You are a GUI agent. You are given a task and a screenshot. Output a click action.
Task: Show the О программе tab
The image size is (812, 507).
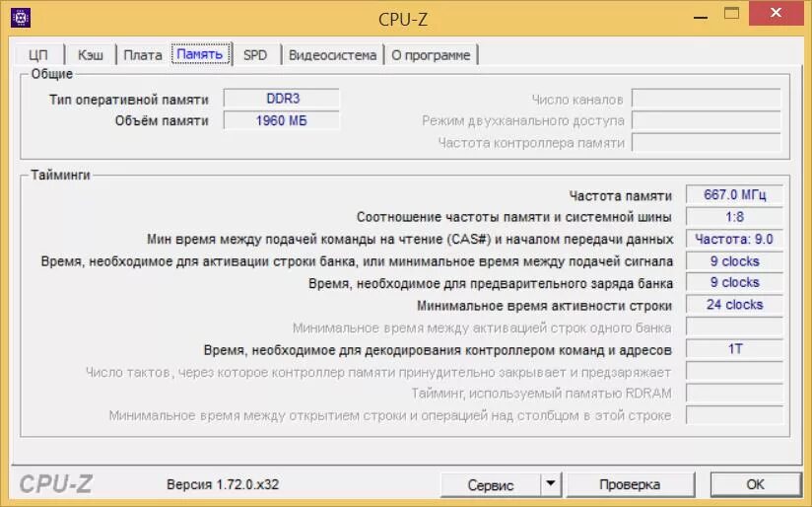coord(431,55)
